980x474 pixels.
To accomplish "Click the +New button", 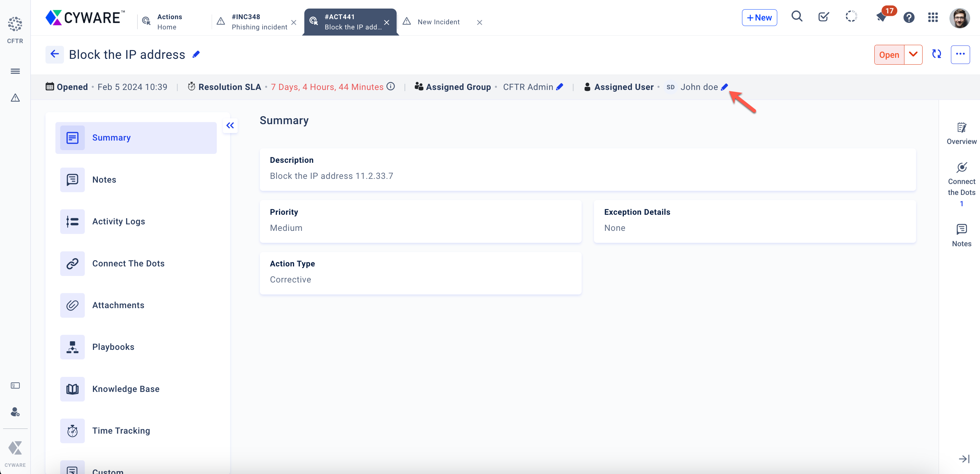I will click(x=759, y=17).
